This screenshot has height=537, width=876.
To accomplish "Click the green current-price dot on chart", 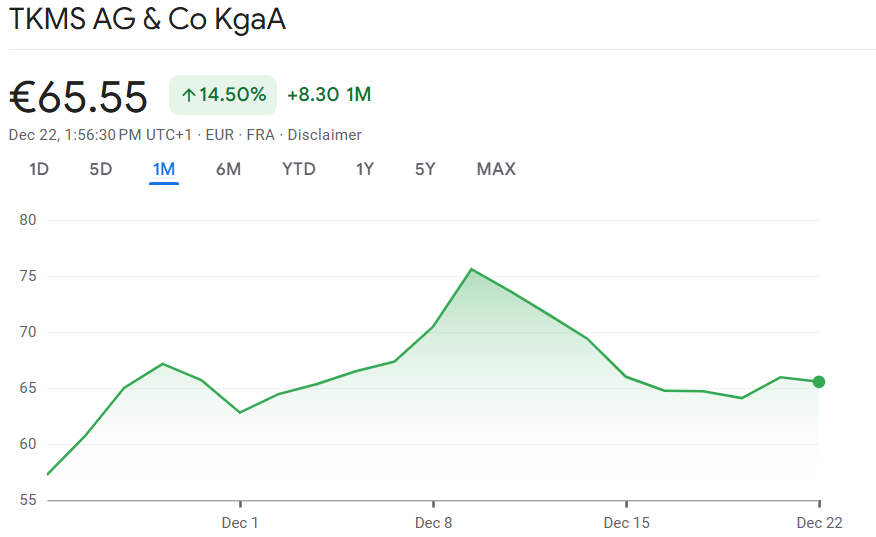I will (x=819, y=381).
